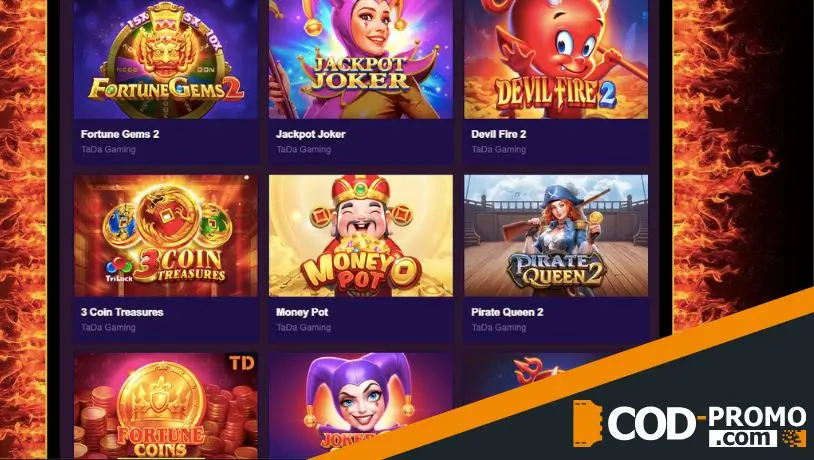Open the Fortune Coins game thumbnail

coord(166,407)
